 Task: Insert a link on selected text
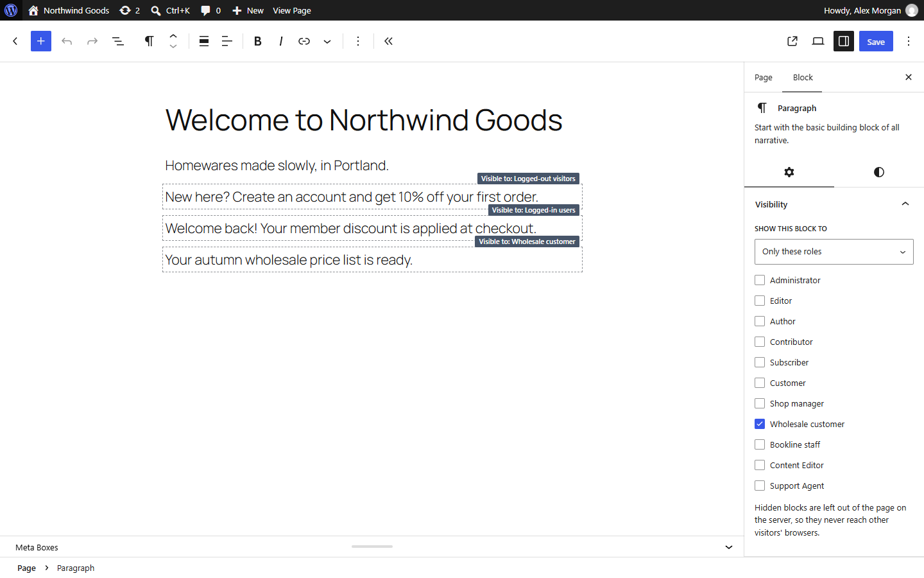(x=304, y=41)
